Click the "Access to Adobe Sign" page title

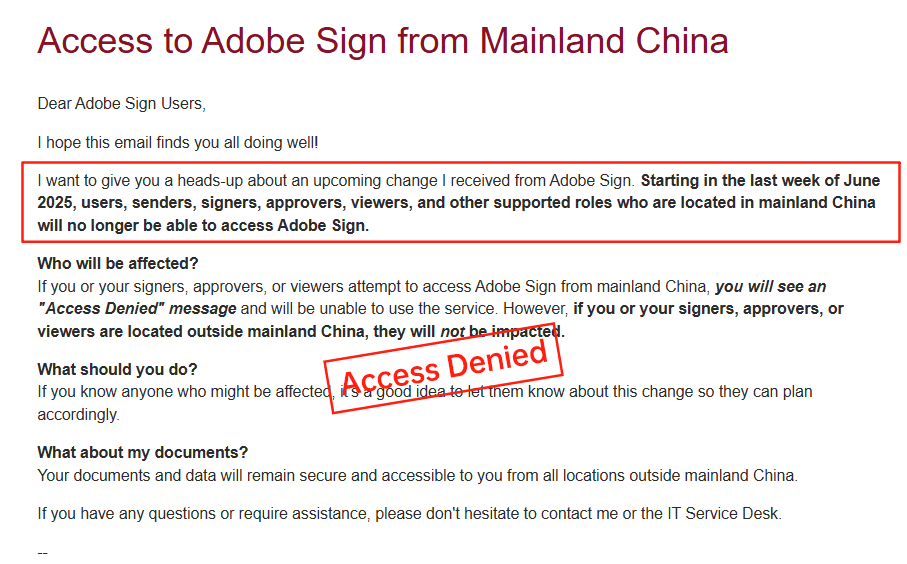tap(382, 41)
